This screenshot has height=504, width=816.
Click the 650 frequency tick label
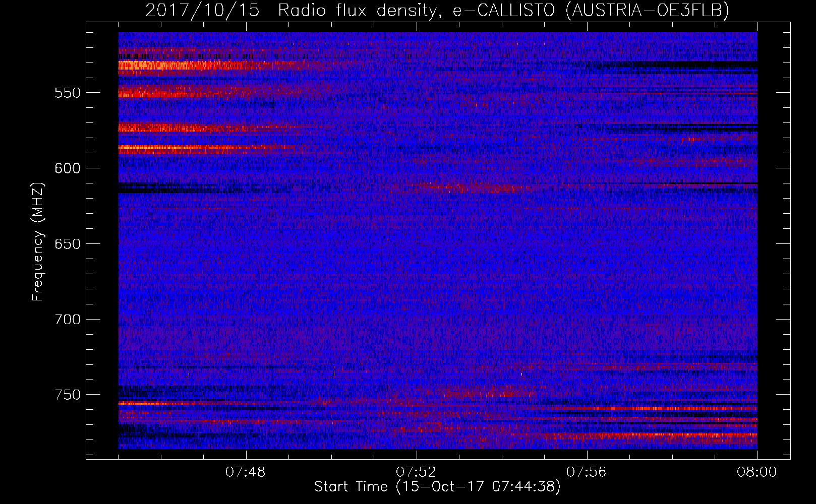click(x=67, y=244)
